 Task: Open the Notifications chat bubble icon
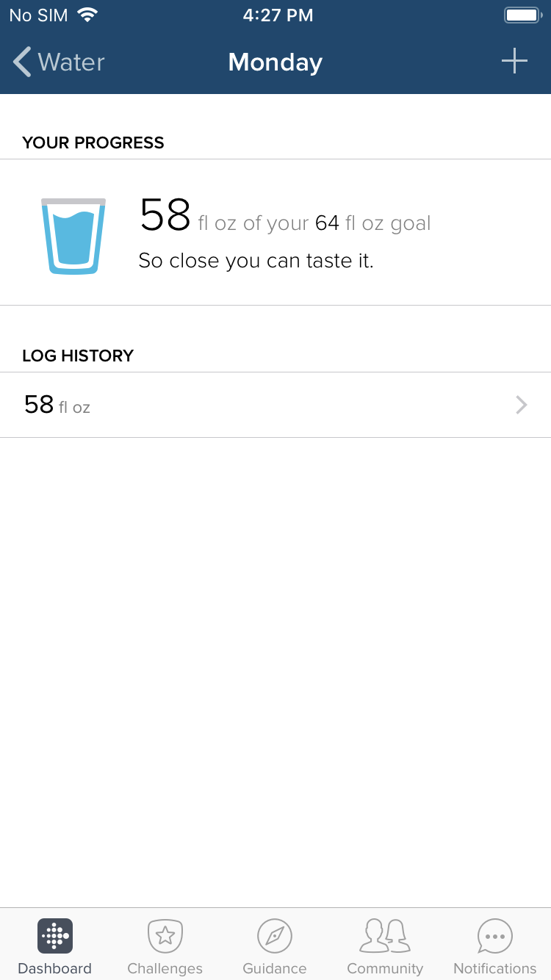coord(495,936)
